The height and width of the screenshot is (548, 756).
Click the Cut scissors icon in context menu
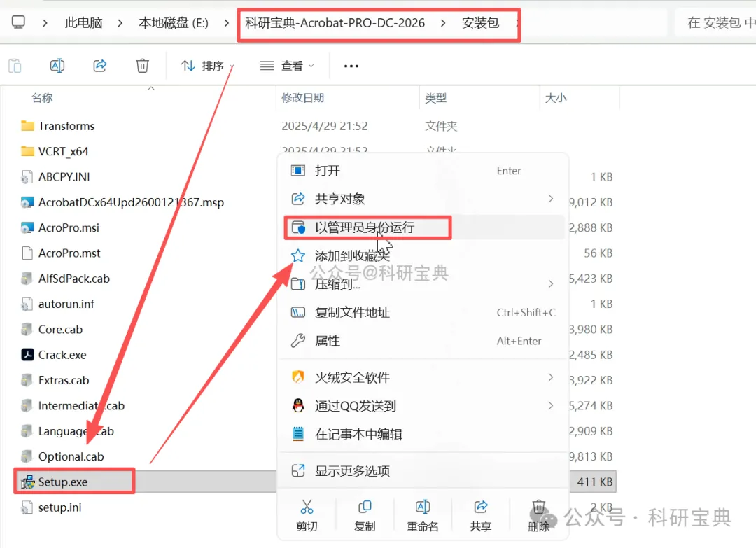pyautogui.click(x=307, y=507)
